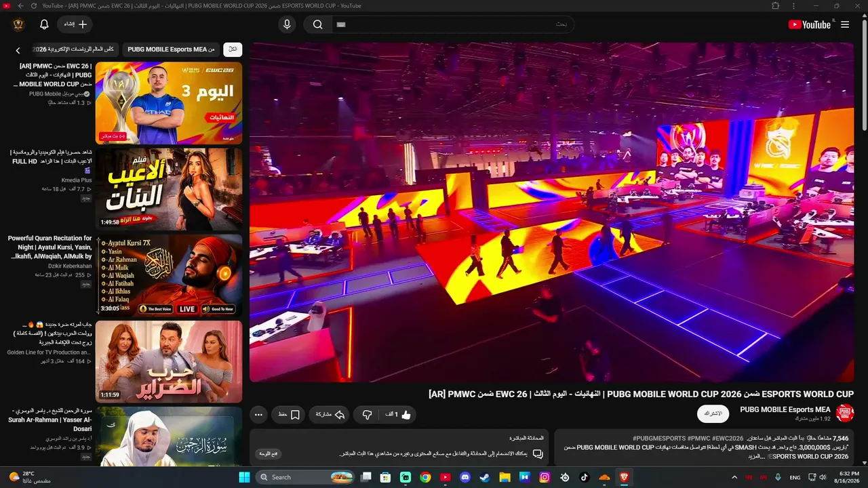Click the Windows taskbar Search box
This screenshot has width=868, height=488.
304,477
